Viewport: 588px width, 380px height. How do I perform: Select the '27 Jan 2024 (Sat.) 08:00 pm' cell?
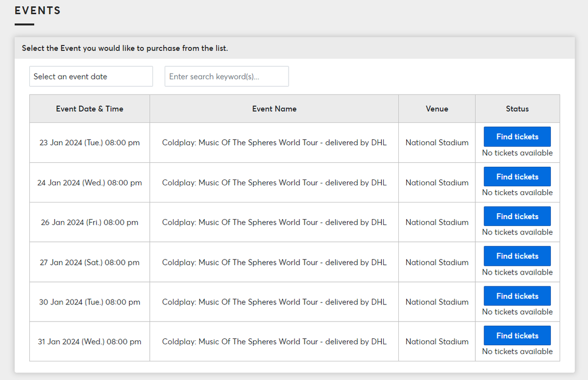click(90, 262)
